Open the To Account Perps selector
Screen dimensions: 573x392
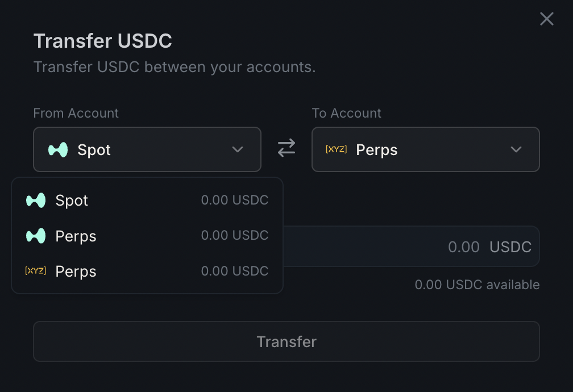point(425,149)
